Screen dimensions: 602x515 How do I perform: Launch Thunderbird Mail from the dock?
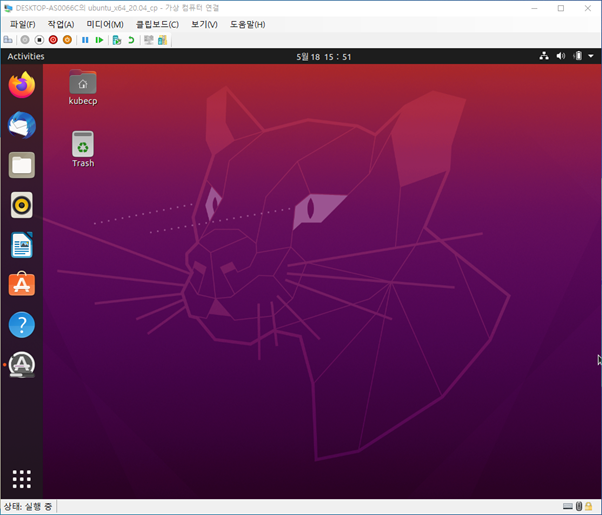22,125
